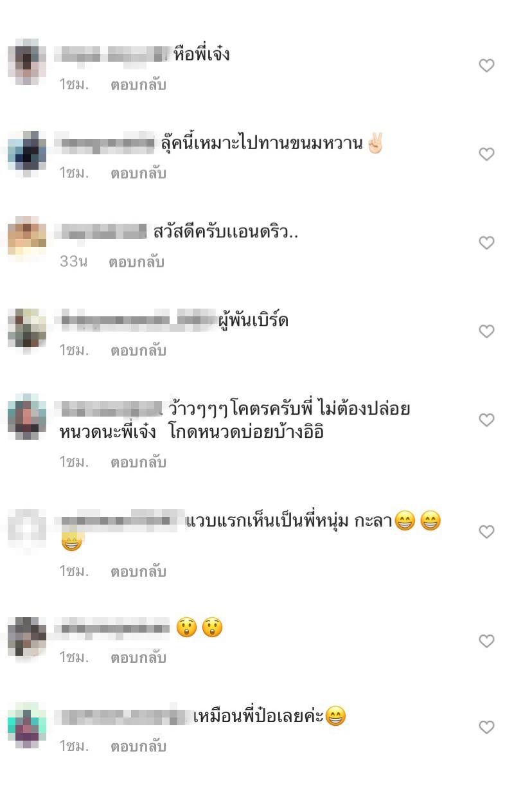Reply to the 'หือพี่เจ๋ง' comment
The width and height of the screenshot is (532, 785).
(138, 85)
